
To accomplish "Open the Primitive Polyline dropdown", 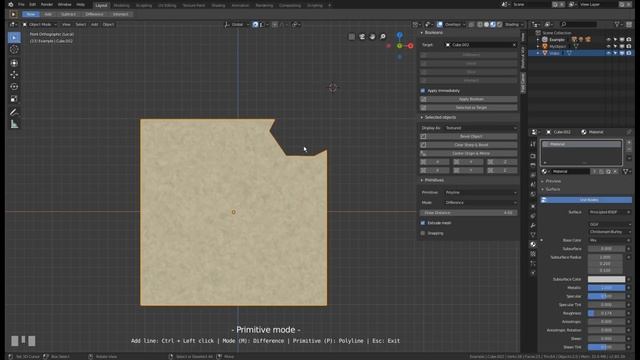I will pos(481,192).
